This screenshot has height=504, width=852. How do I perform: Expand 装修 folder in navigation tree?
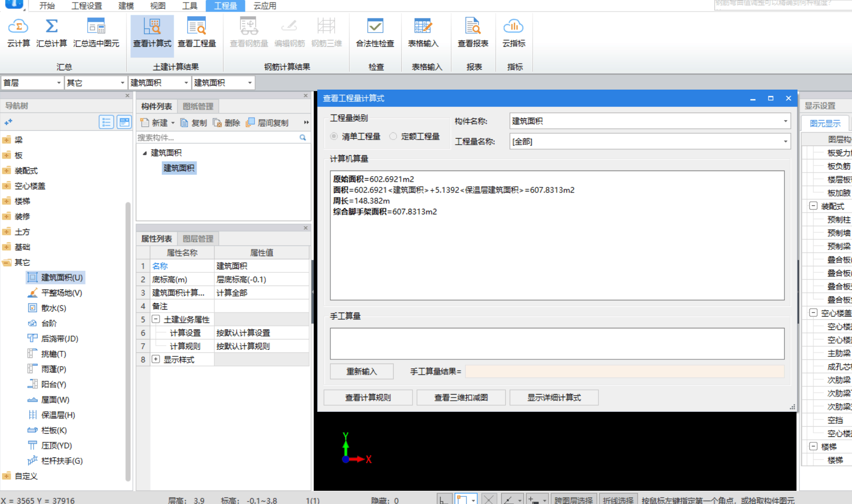6,216
